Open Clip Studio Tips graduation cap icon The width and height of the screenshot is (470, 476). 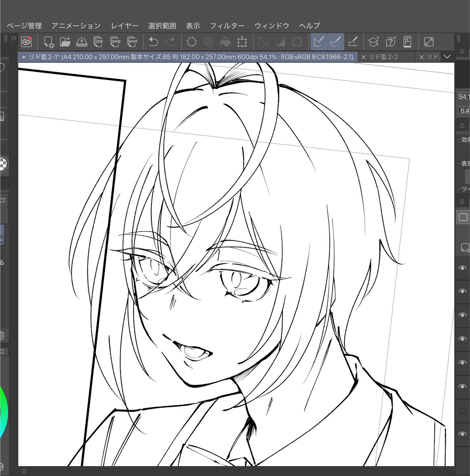click(373, 42)
